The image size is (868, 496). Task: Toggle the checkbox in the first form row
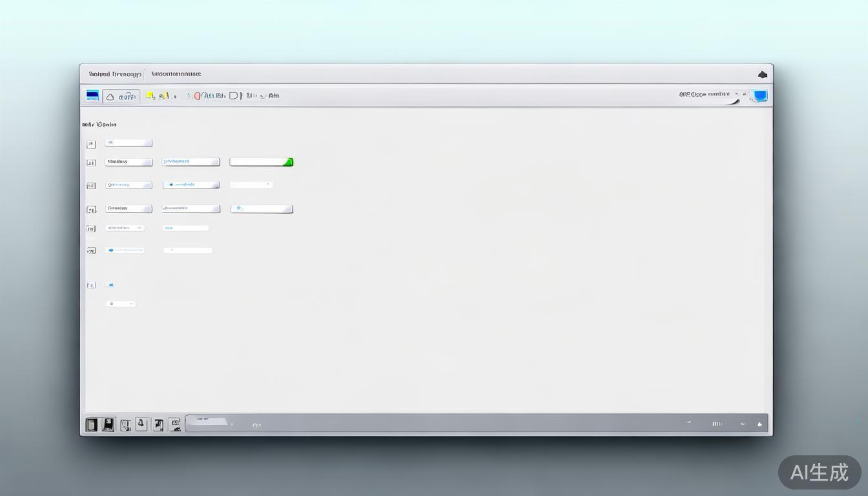(x=91, y=144)
